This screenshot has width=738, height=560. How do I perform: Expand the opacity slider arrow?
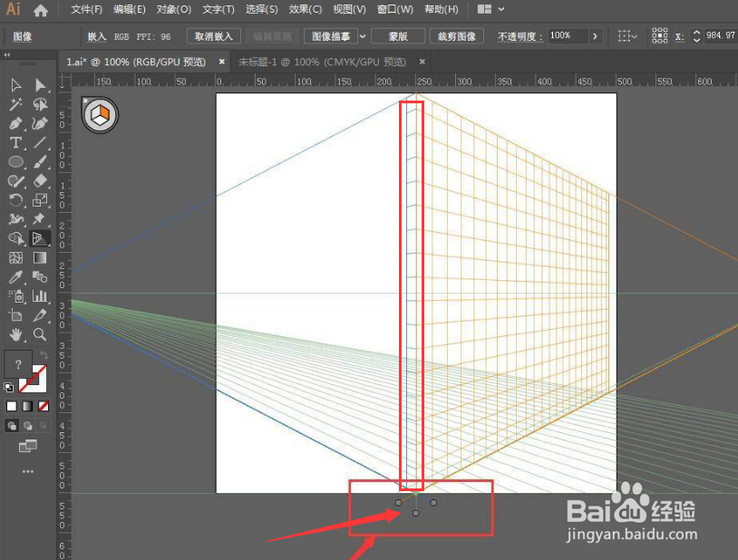pyautogui.click(x=595, y=36)
